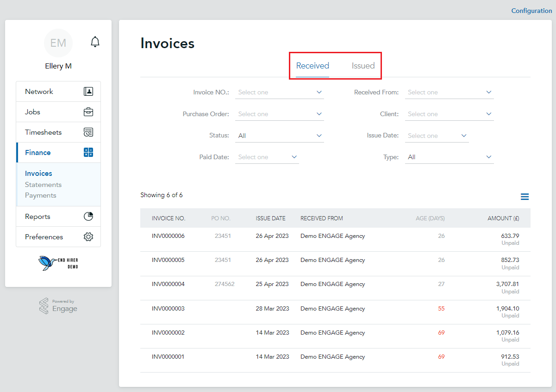Click PO number 274562
This screenshot has width=556, height=392.
click(x=225, y=284)
